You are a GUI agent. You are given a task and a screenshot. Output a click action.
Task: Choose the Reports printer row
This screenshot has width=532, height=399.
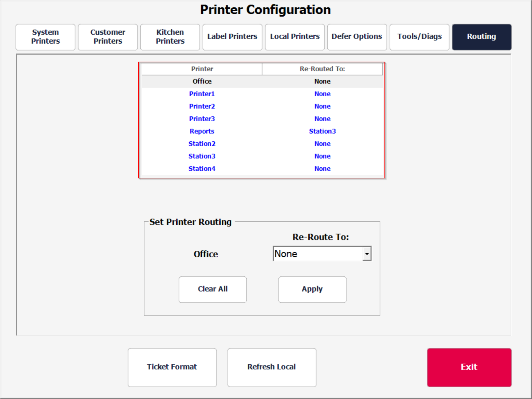pos(202,131)
